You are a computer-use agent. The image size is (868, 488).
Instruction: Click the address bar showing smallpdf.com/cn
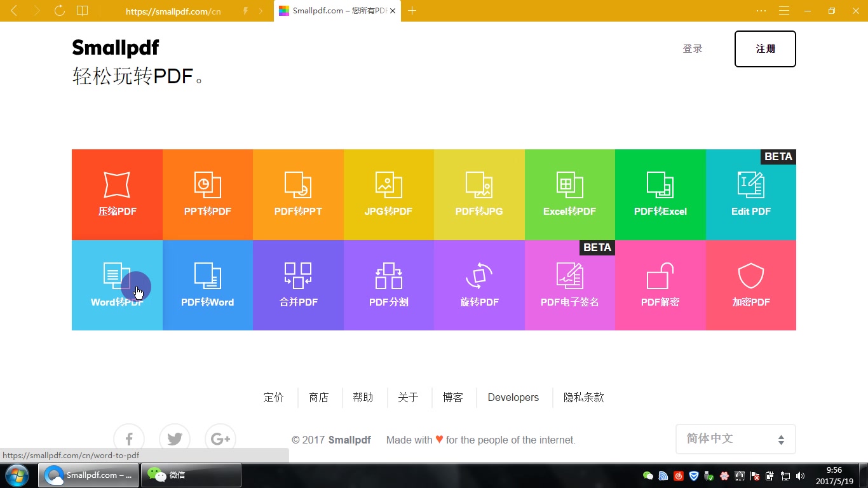pyautogui.click(x=173, y=11)
